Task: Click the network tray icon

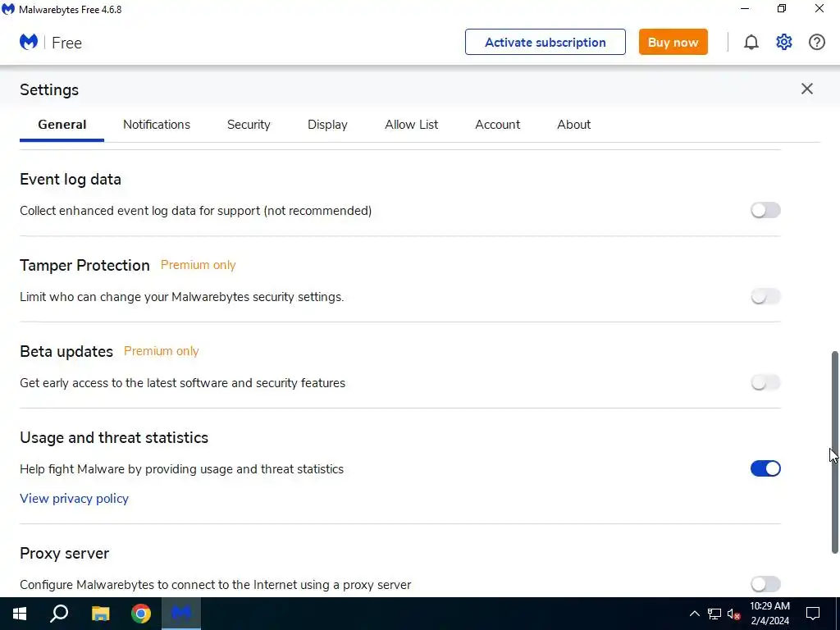Action: click(x=714, y=614)
